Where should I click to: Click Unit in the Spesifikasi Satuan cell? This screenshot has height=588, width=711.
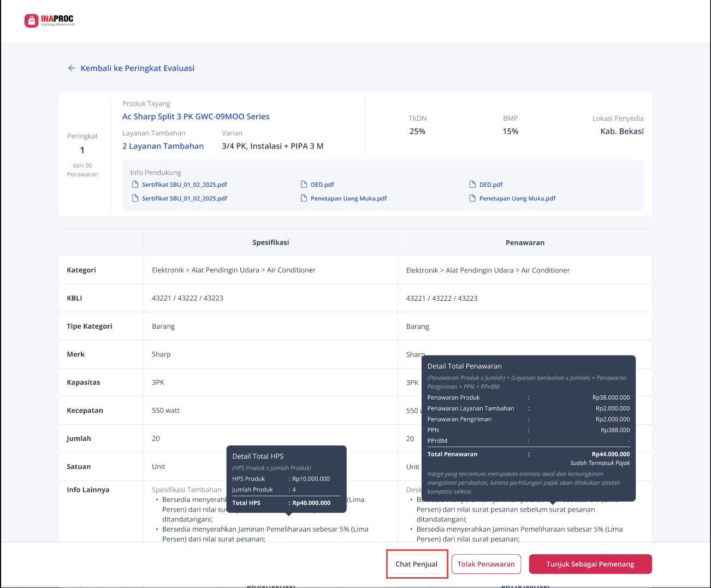pyautogui.click(x=158, y=467)
